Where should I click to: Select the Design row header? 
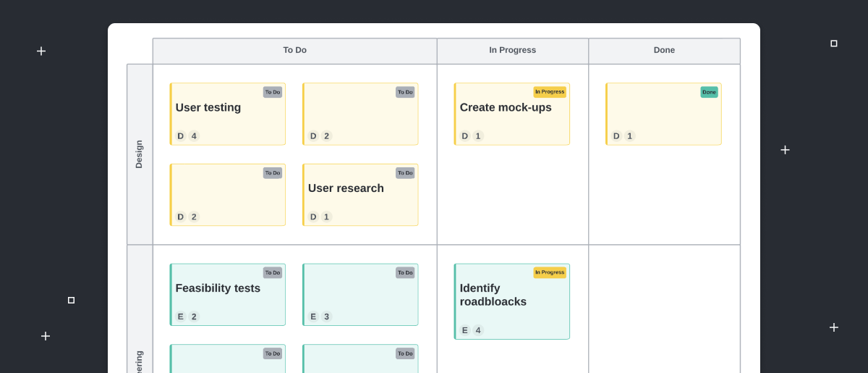coord(140,154)
